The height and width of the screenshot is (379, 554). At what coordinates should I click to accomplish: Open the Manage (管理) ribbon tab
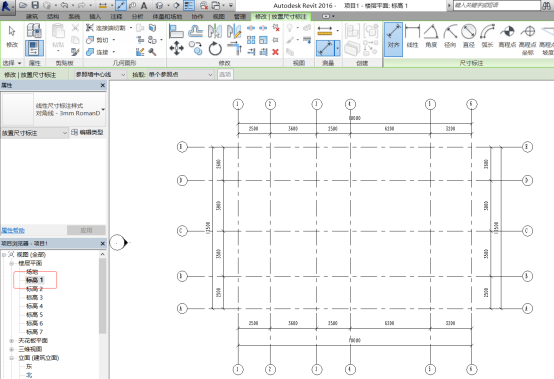(x=240, y=17)
